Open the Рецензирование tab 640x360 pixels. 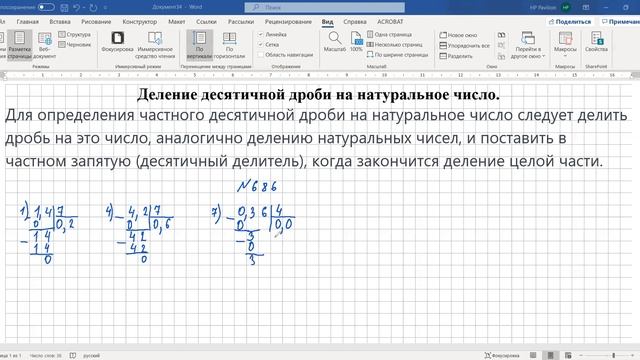coord(288,22)
